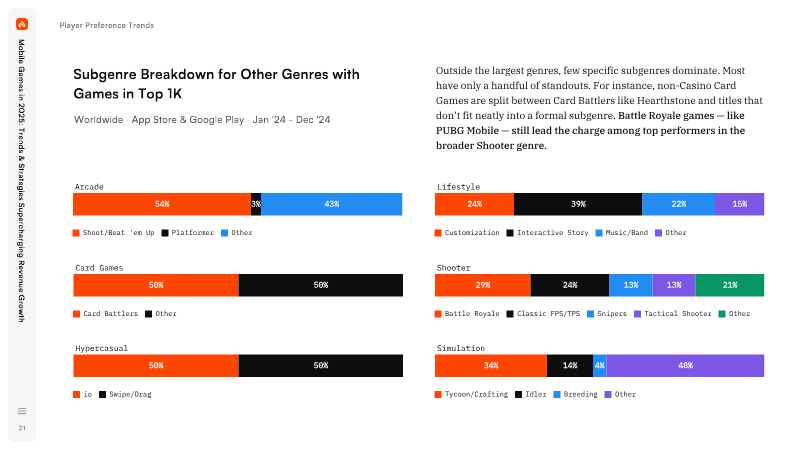Screen dimensions: 800x450
Task: Click the Arcade 54% orange bar segment
Action: tap(162, 204)
